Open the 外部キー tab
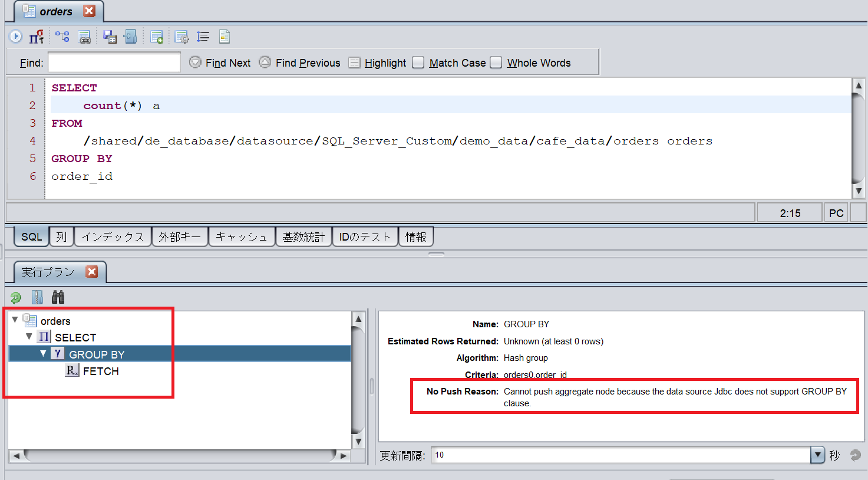868x480 pixels. 180,236
